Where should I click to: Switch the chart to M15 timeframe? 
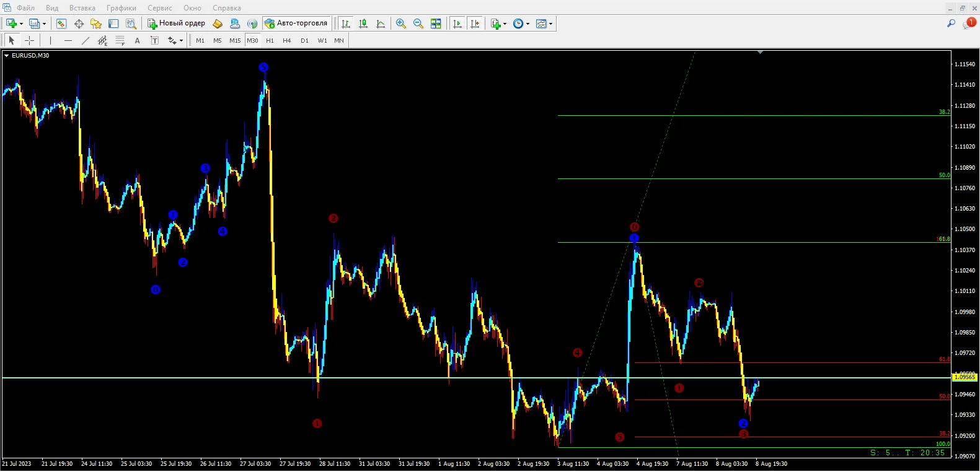click(x=235, y=40)
